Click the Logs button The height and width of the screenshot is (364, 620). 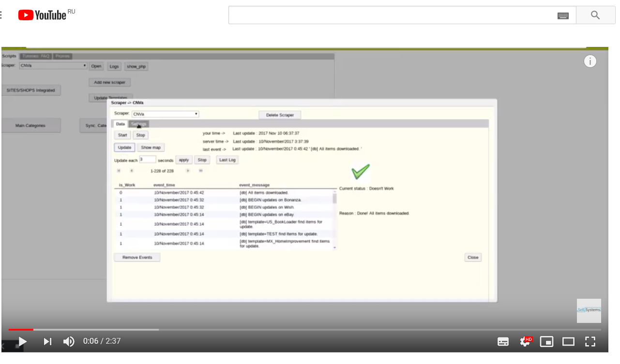coord(114,66)
